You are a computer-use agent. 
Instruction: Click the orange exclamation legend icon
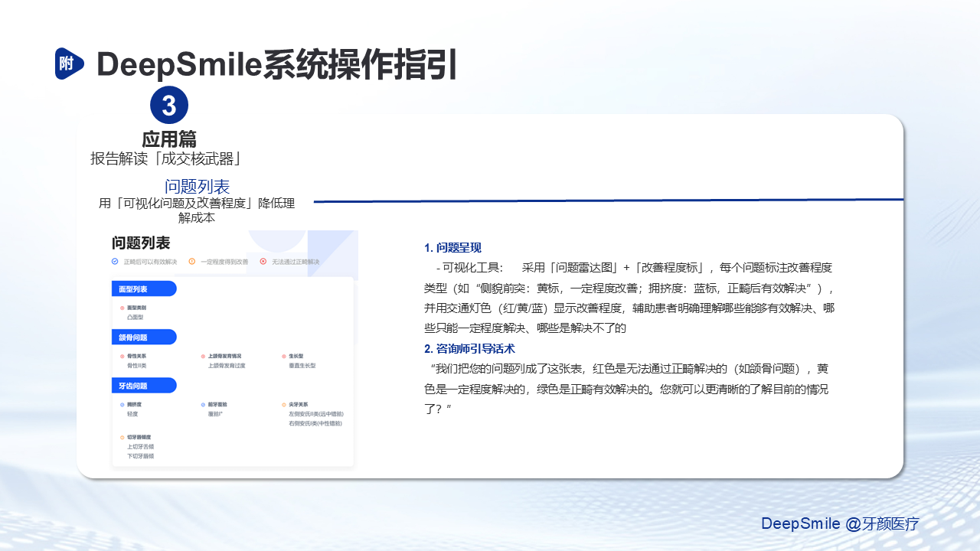[192, 262]
